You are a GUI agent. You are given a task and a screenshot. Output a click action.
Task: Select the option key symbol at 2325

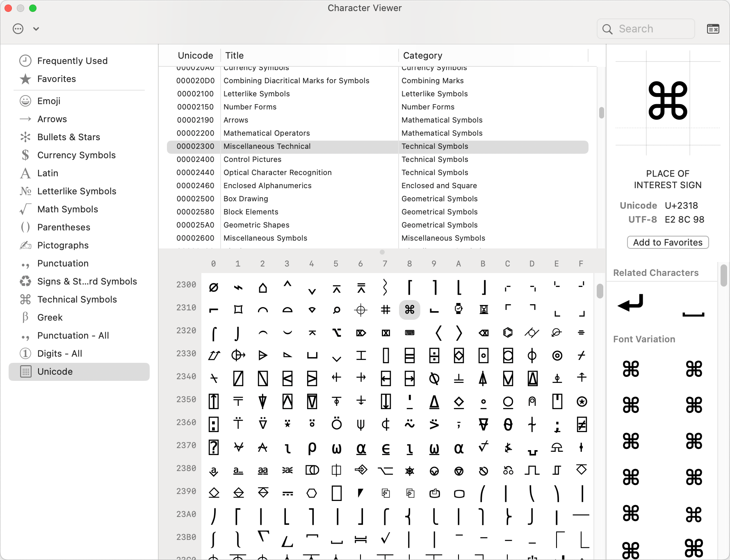(336, 333)
